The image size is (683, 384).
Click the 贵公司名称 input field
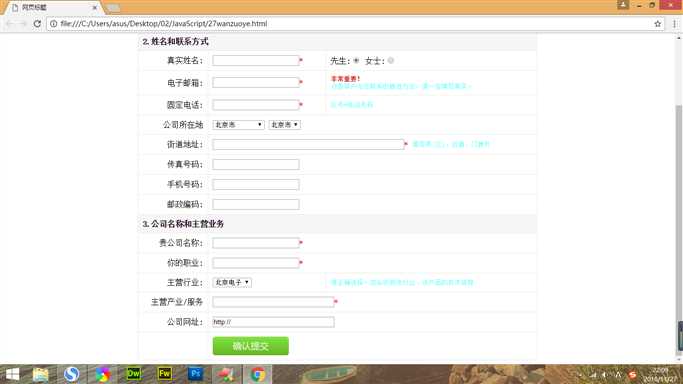click(x=256, y=243)
